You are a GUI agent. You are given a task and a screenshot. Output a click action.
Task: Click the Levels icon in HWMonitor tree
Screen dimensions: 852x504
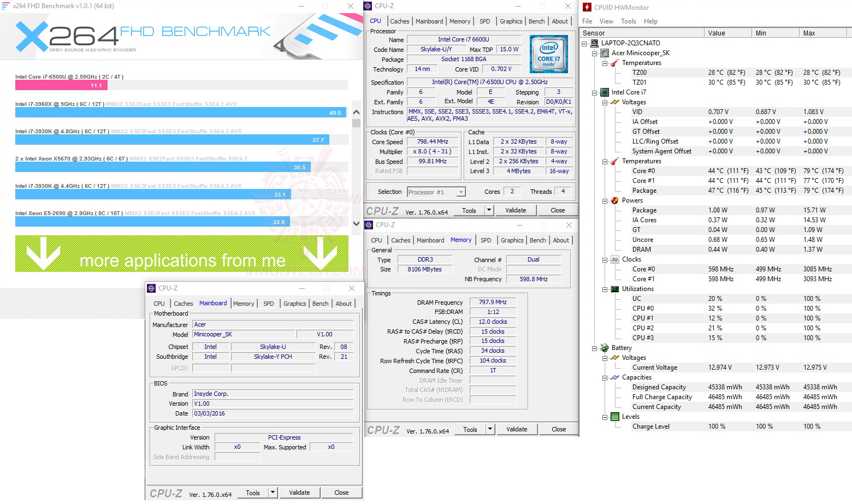click(615, 416)
